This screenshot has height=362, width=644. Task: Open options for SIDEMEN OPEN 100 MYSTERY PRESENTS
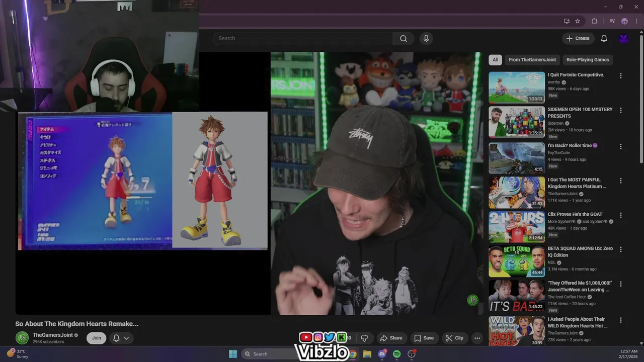point(620,110)
